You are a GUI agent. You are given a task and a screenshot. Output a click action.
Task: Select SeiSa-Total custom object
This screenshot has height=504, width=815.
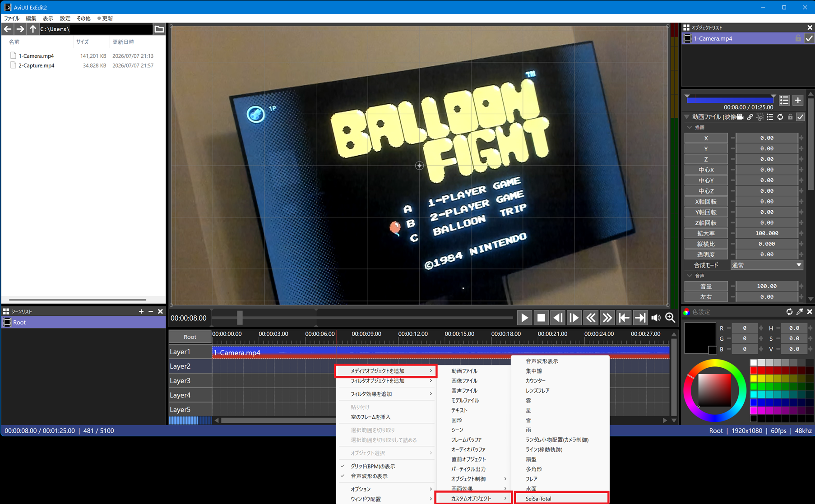point(561,499)
